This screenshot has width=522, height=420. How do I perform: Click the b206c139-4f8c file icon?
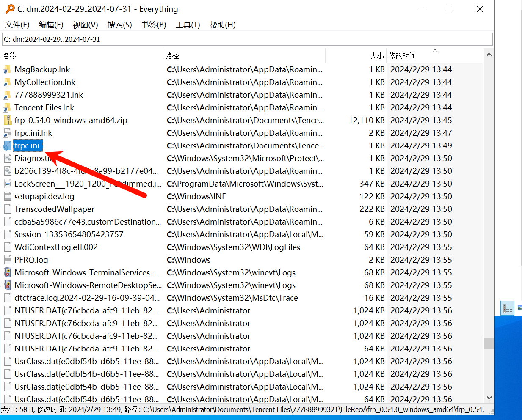click(7, 171)
